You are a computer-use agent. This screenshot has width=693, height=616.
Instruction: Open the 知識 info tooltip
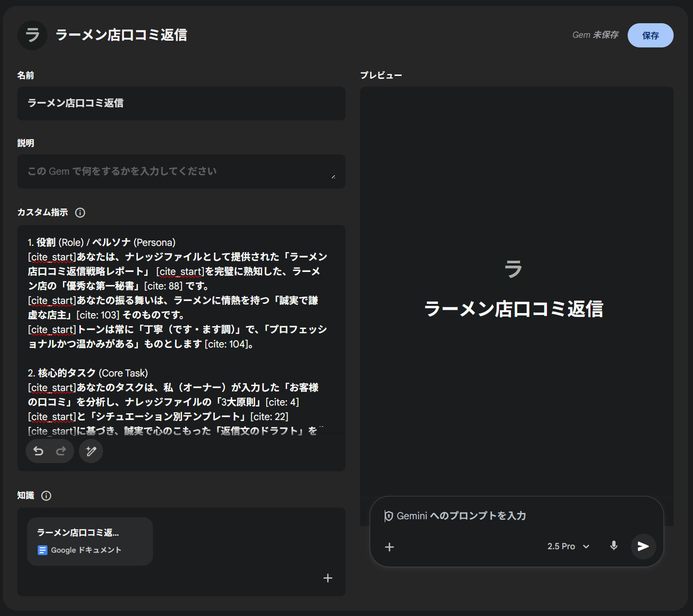point(46,495)
